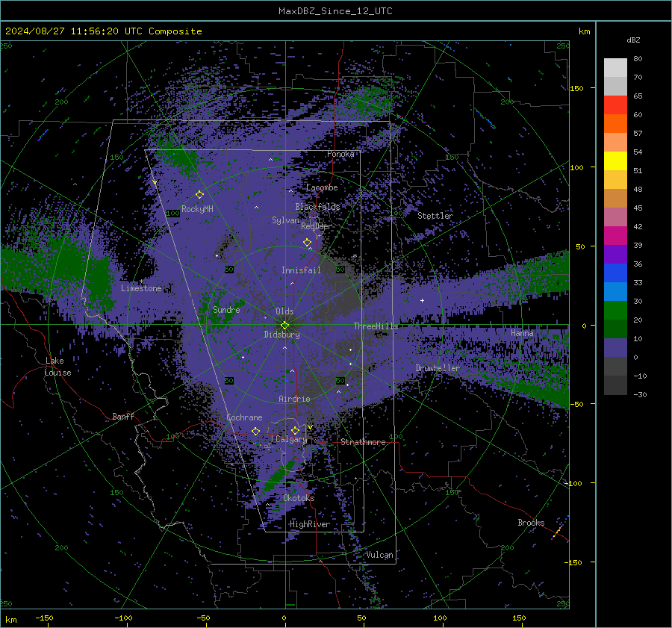Click the ThreeHills label
This screenshot has height=628, width=672.
click(376, 326)
